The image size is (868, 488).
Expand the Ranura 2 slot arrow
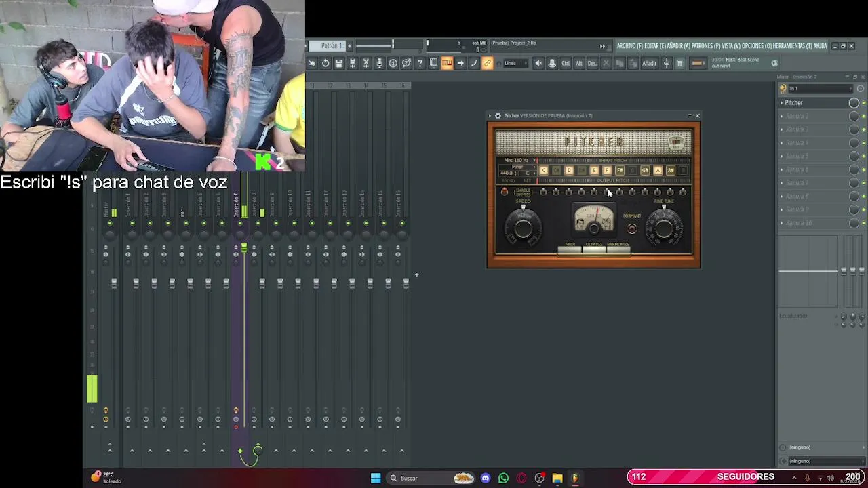(781, 117)
